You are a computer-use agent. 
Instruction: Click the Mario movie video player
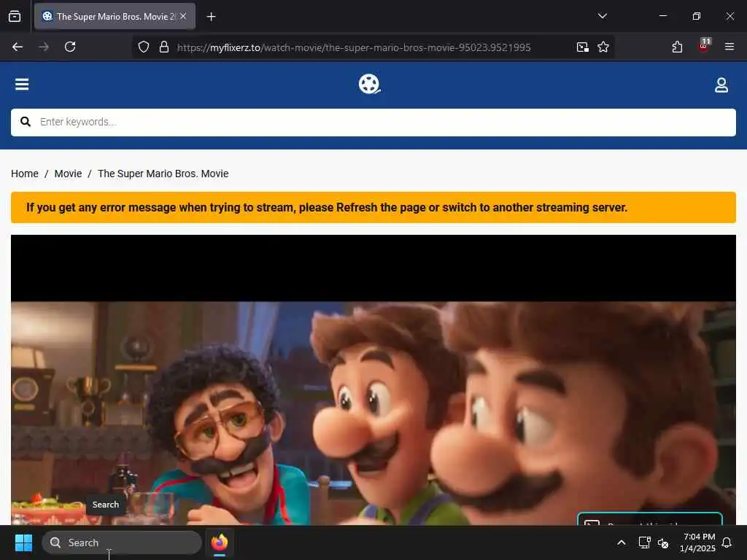pyautogui.click(x=373, y=380)
